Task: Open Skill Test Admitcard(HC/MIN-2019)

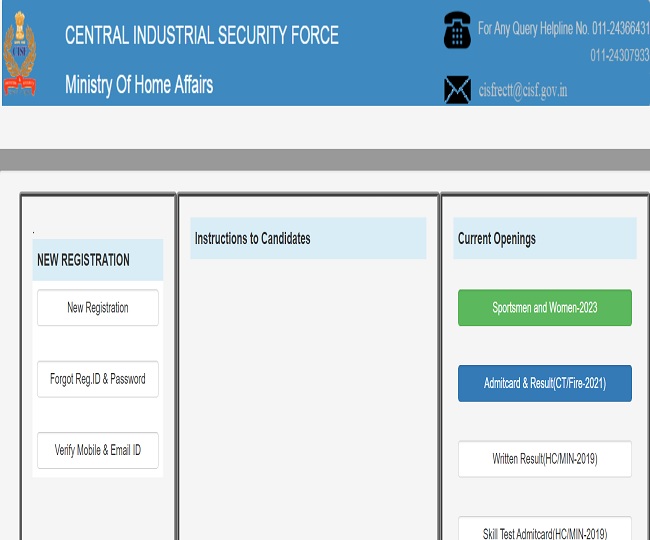Action: (x=544, y=530)
